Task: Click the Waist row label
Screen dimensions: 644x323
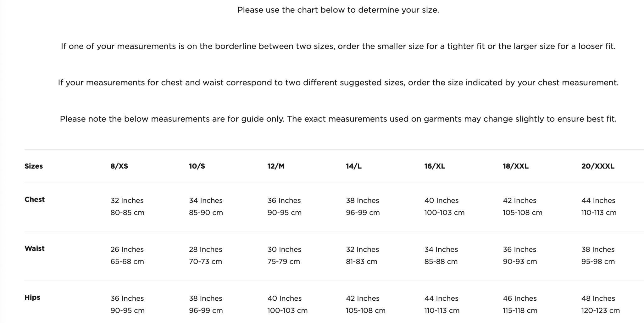Action: [35, 248]
